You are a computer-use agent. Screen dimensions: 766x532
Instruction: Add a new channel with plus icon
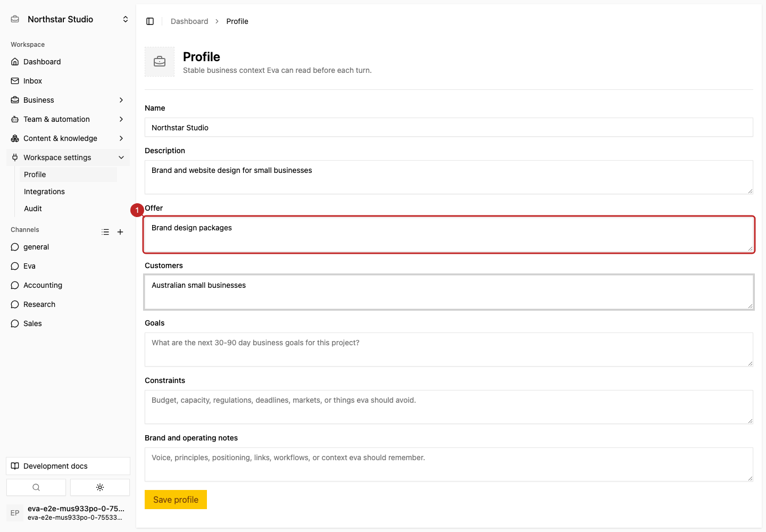tap(120, 232)
